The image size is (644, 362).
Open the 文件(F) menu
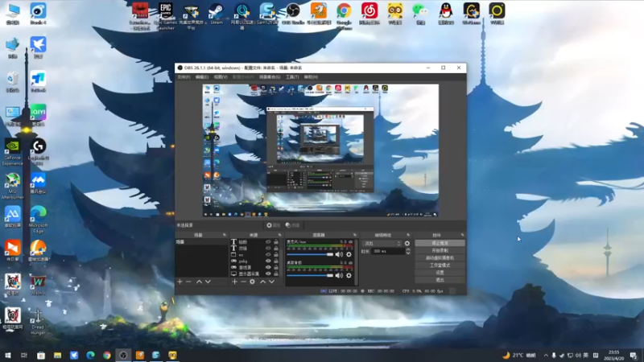[184, 77]
